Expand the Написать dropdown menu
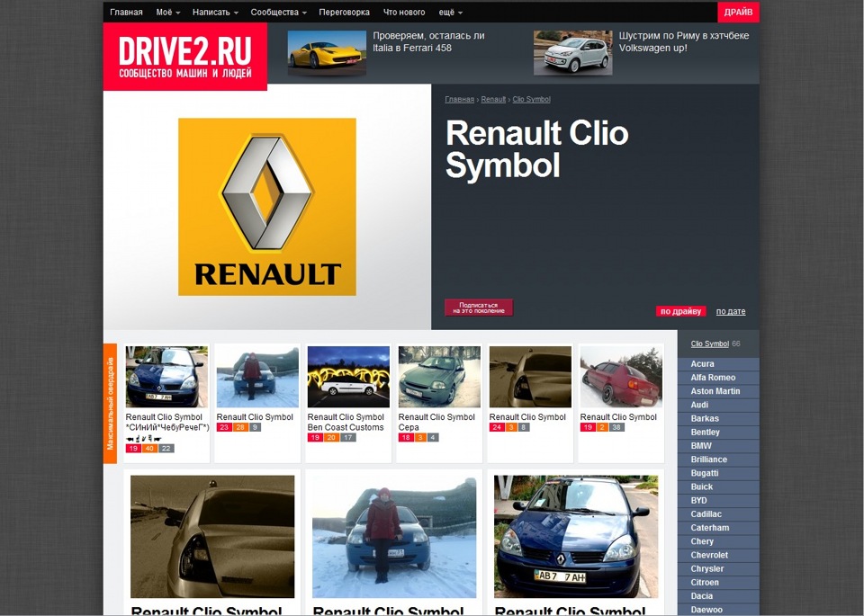Screen dimensions: 864x616 (215, 12)
